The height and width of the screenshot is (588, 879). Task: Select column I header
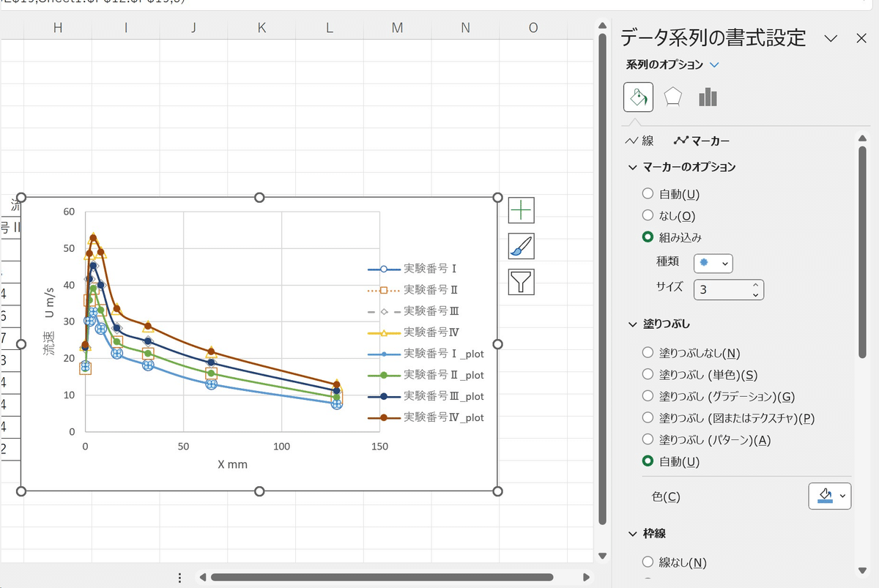tap(126, 28)
